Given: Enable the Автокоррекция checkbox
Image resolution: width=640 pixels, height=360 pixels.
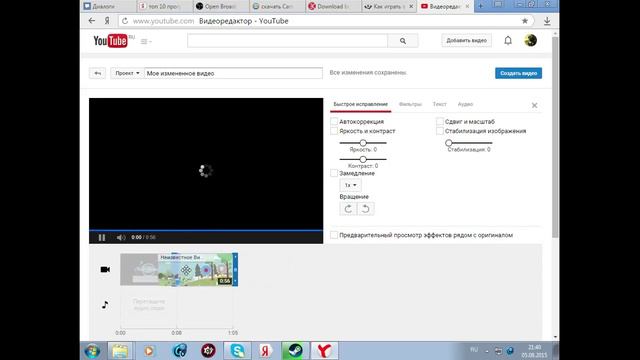Looking at the screenshot, I should pyautogui.click(x=334, y=122).
